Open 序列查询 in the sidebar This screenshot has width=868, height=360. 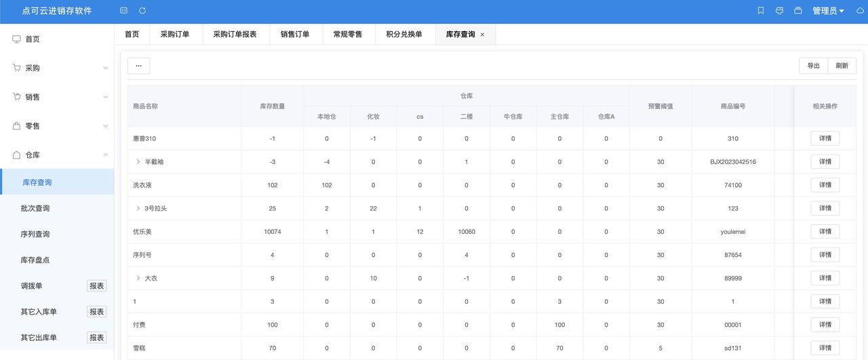[x=57, y=234]
